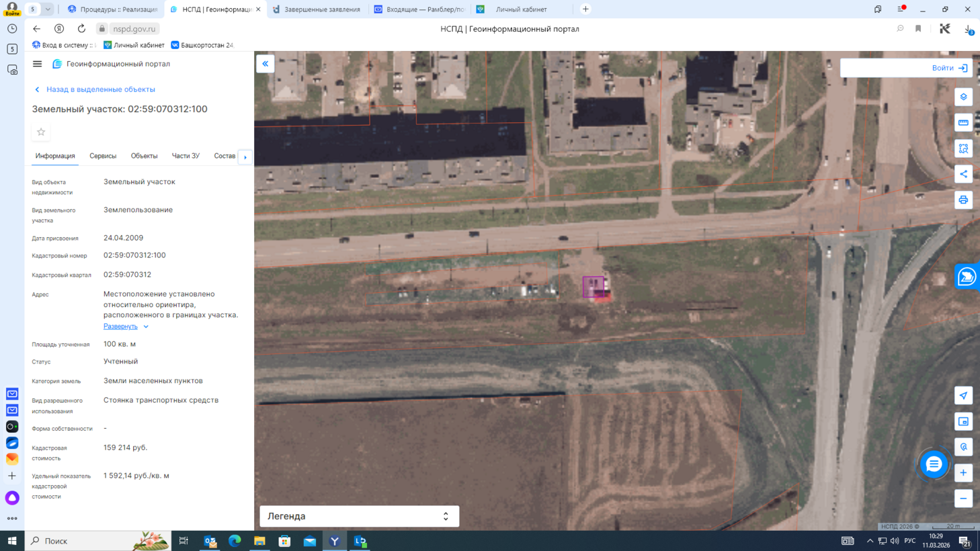Expand the Легенда panel
The width and height of the screenshot is (980, 551).
(x=359, y=516)
